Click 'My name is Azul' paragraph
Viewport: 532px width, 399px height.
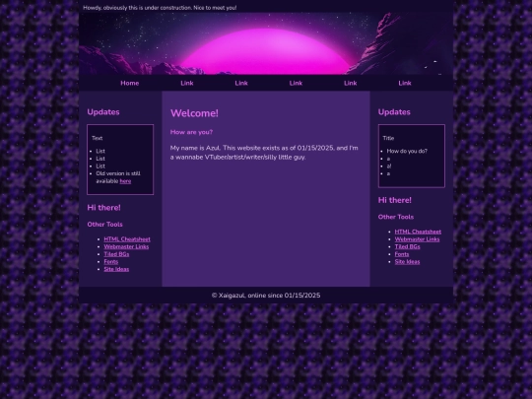264,153
